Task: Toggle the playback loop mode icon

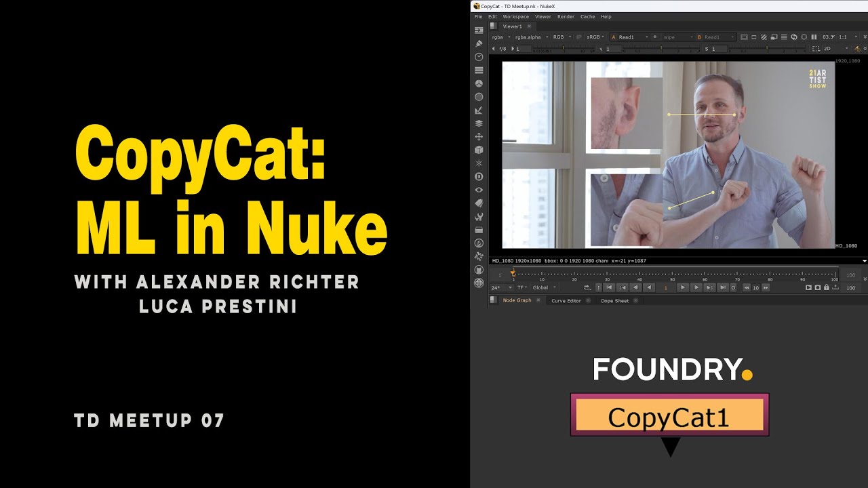Action: click(x=587, y=287)
